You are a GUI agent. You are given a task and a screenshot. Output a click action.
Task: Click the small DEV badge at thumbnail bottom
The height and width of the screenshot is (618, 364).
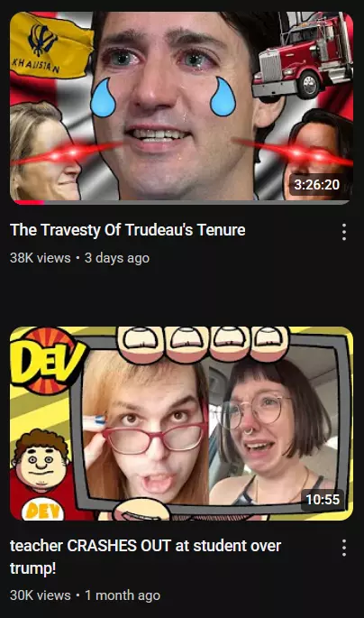pyautogui.click(x=42, y=511)
